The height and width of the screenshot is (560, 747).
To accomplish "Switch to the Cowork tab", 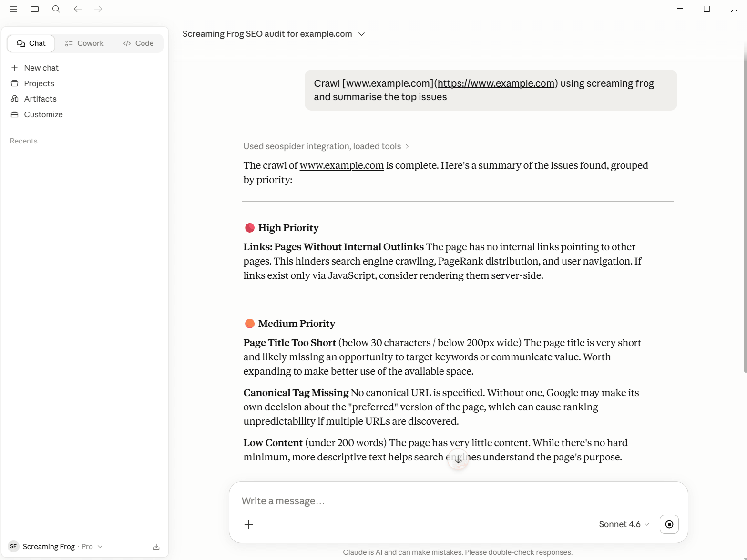I will click(x=84, y=43).
